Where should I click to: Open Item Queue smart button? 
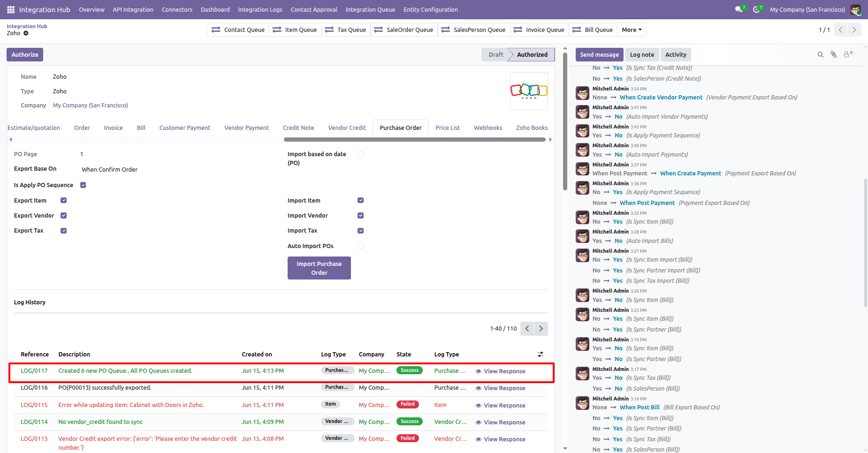click(295, 30)
